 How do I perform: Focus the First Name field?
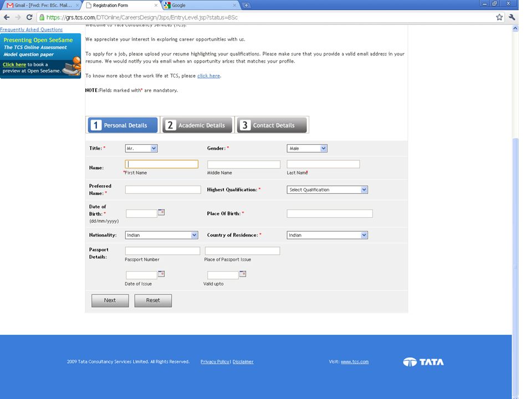(161, 164)
